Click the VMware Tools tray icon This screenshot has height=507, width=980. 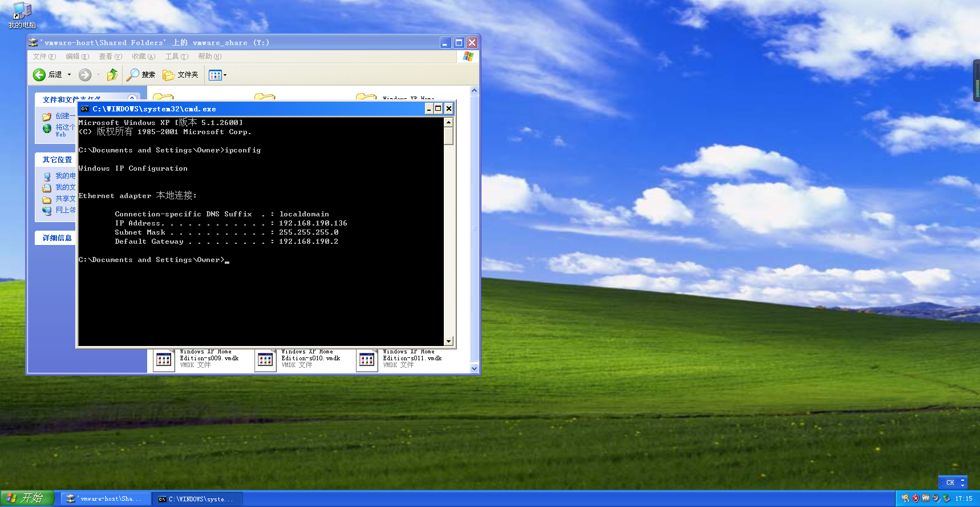click(x=926, y=498)
